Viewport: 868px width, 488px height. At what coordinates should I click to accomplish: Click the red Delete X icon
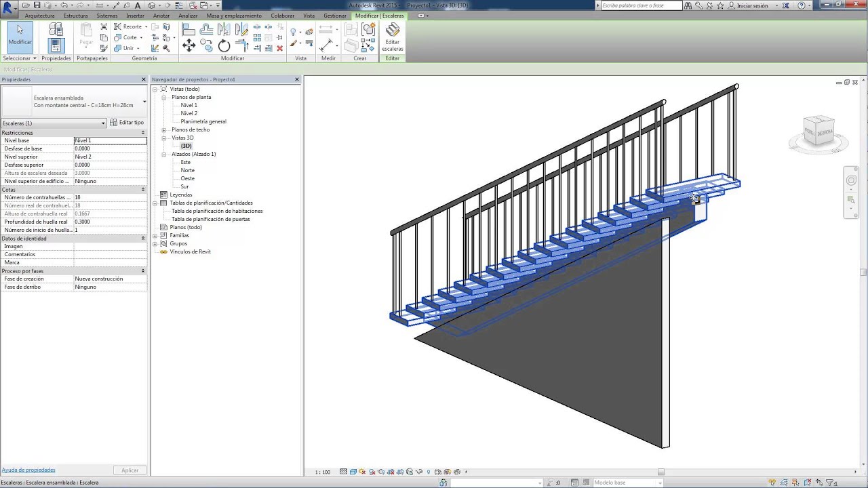coord(279,48)
